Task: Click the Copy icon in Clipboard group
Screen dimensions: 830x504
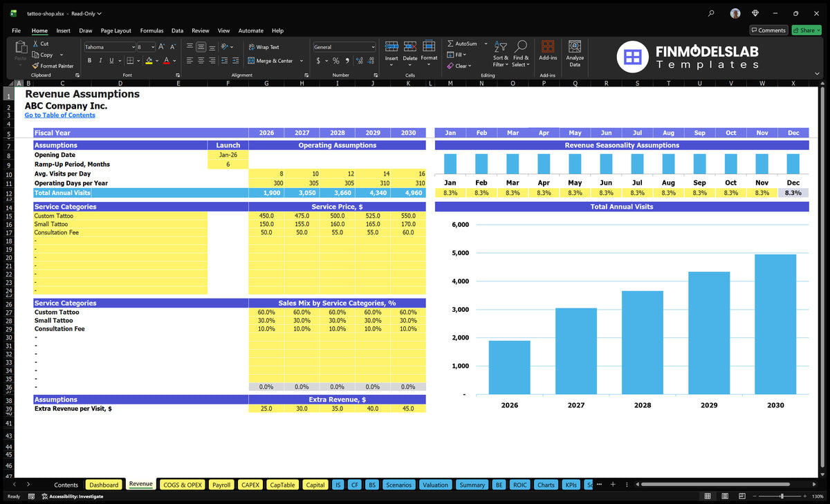Action: tap(35, 55)
